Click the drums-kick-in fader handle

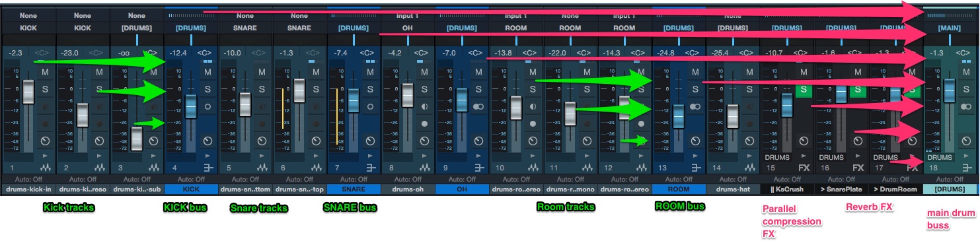click(28, 92)
